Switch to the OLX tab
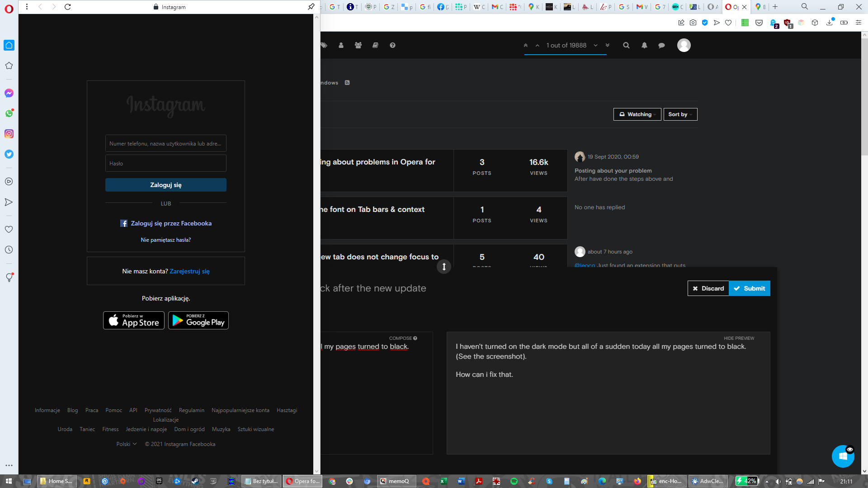This screenshot has height=488, width=868. [677, 7]
